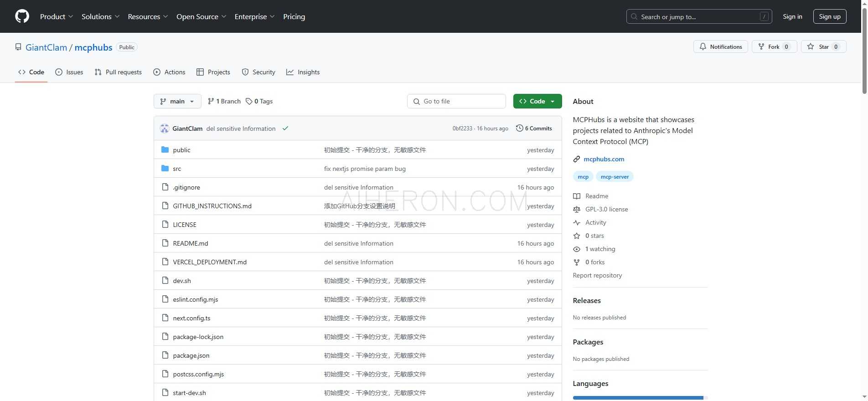Switch to the Insights tab
Viewport: 868px width, 401px height.
pos(303,72)
